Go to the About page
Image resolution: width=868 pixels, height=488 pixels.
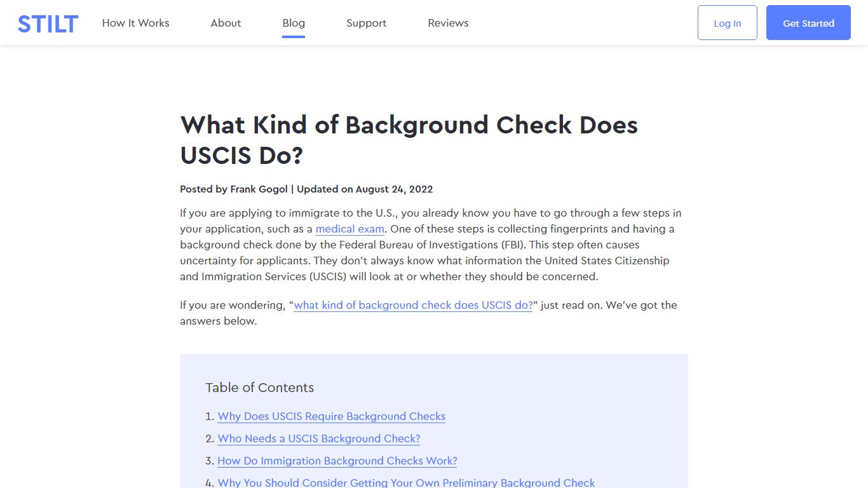click(x=226, y=23)
